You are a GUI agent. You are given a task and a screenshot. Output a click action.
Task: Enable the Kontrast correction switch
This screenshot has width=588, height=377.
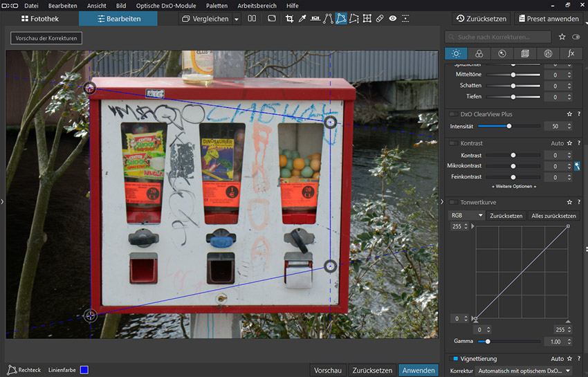coord(454,143)
